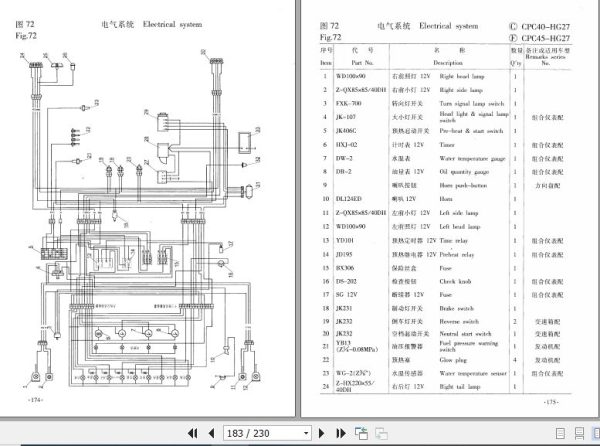Go to the next page
600x446 pixels.
pos(321,433)
